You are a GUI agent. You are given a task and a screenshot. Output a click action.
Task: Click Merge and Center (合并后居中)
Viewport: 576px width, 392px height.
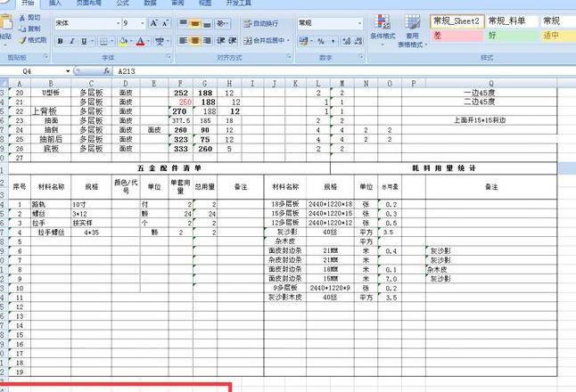click(x=264, y=40)
